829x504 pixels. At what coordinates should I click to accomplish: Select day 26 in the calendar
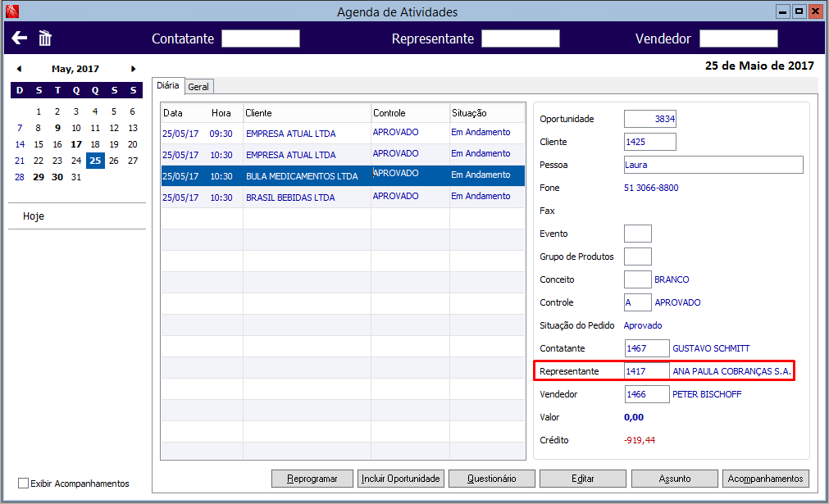pyautogui.click(x=114, y=161)
